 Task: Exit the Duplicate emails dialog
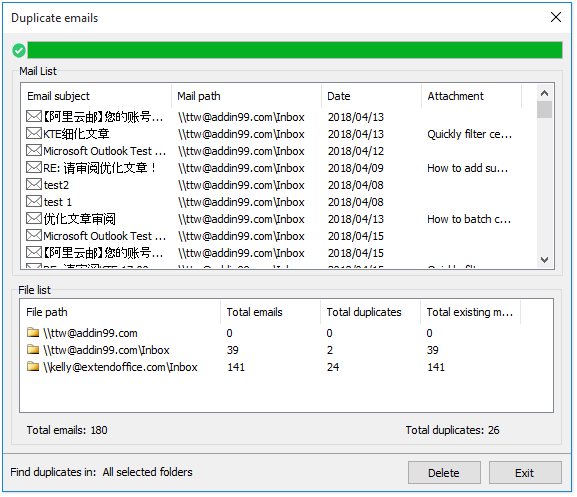tap(525, 473)
